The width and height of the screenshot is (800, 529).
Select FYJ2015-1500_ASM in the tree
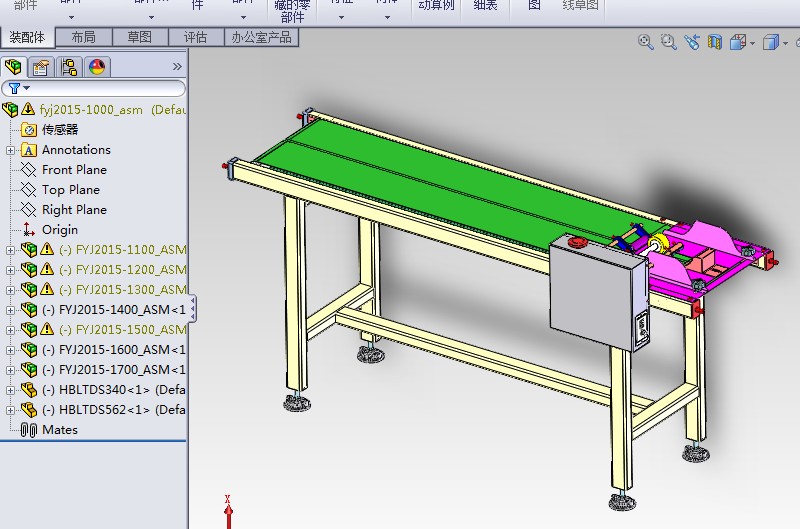coord(122,330)
